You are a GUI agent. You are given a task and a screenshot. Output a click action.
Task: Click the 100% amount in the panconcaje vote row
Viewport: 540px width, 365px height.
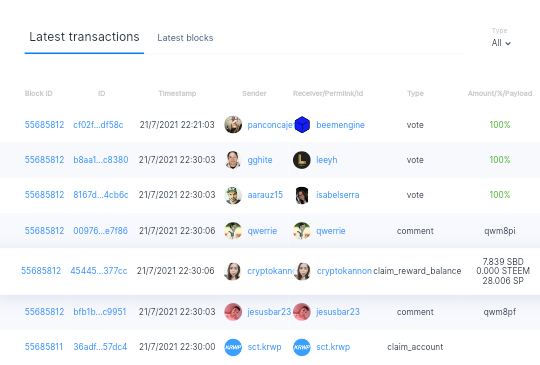pos(500,125)
